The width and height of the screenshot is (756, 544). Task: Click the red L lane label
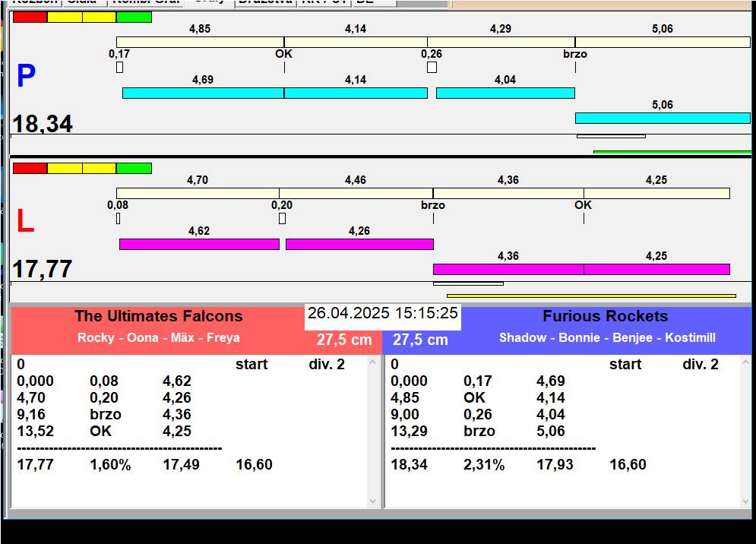coord(25,221)
